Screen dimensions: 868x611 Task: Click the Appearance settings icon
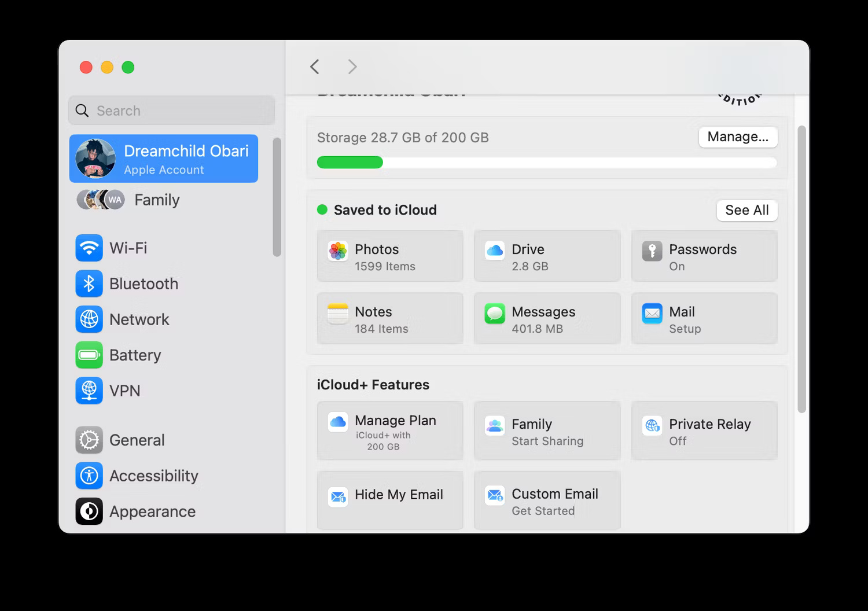tap(89, 511)
